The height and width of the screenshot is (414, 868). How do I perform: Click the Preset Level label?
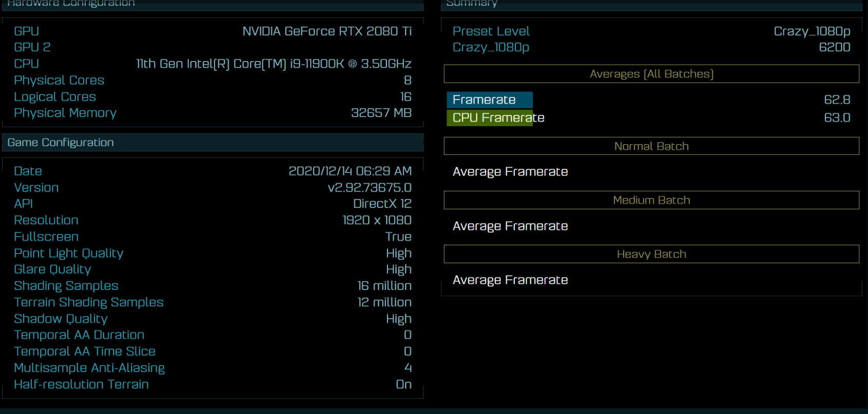(x=491, y=31)
